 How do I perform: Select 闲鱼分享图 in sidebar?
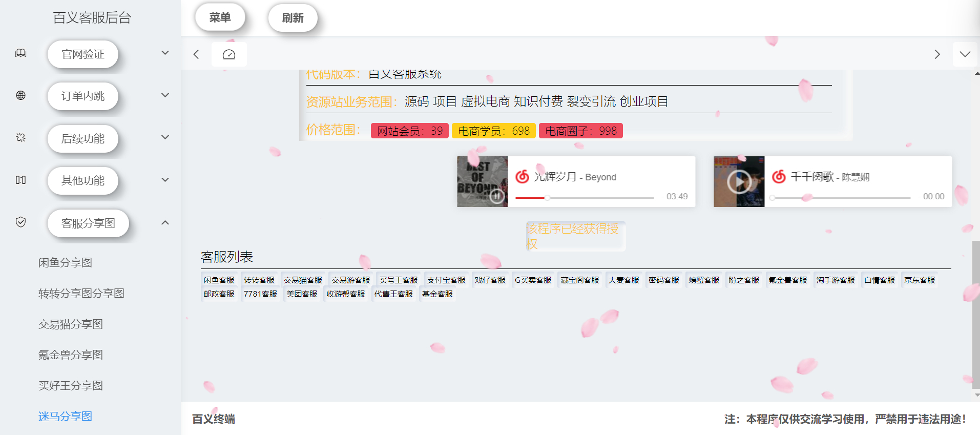coord(65,263)
